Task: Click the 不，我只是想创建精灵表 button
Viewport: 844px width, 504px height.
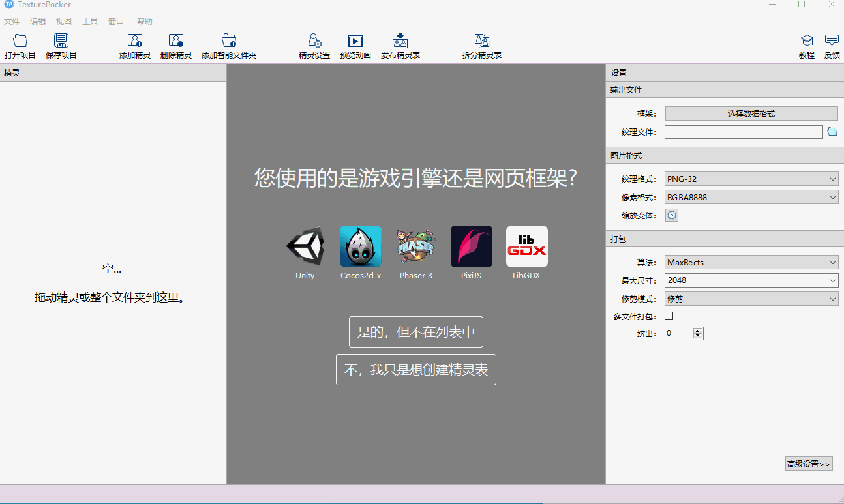Action: (x=416, y=370)
